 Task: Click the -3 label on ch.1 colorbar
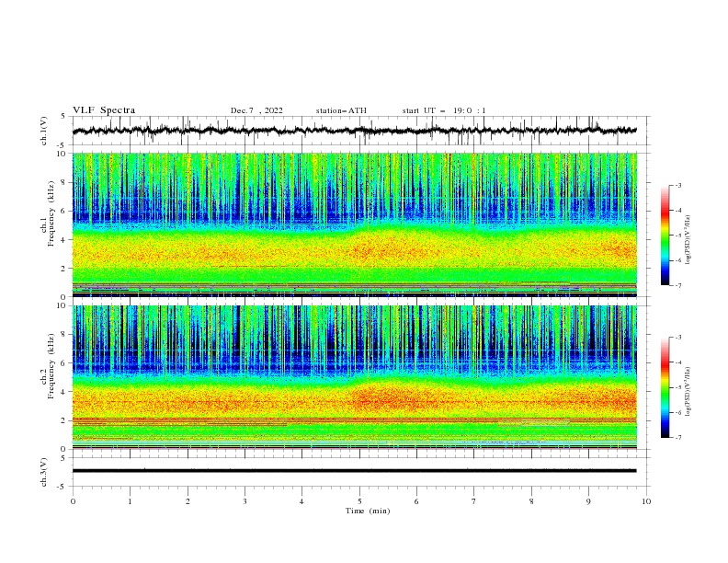point(677,185)
